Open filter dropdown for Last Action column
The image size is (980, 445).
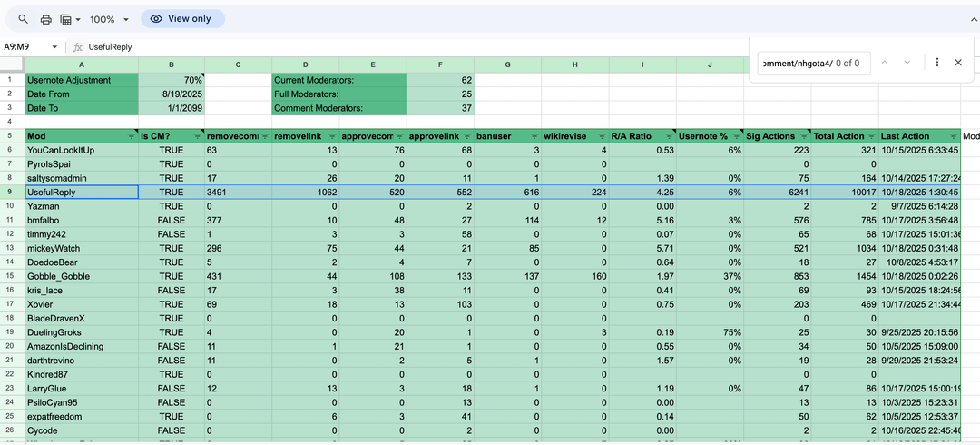pyautogui.click(x=951, y=136)
